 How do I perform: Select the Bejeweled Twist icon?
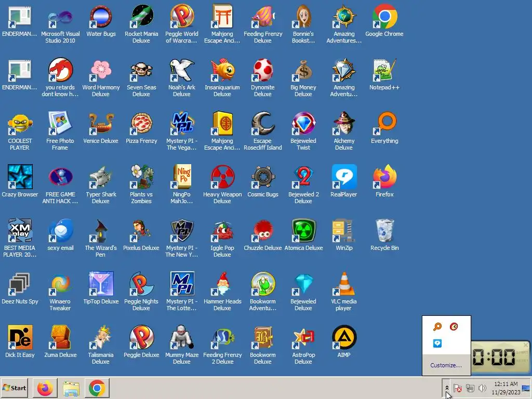tap(303, 131)
